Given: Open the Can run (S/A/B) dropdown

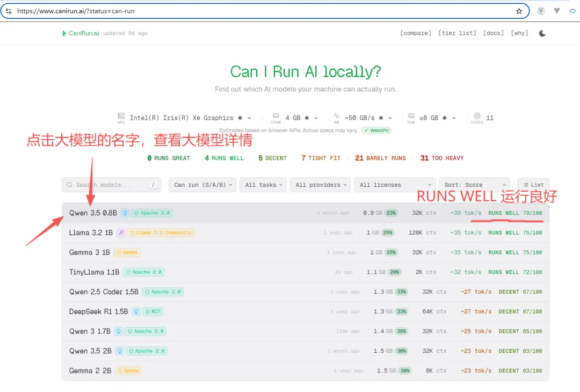Looking at the screenshot, I should coord(203,185).
